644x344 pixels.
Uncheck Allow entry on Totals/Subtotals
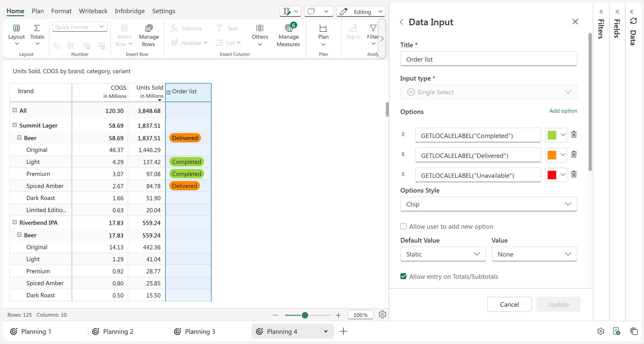coord(403,276)
